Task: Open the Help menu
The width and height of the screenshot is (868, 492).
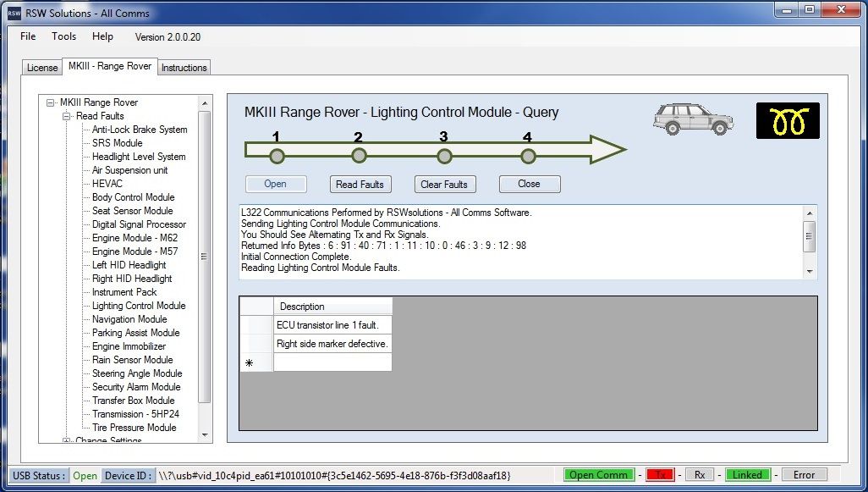Action: point(102,36)
